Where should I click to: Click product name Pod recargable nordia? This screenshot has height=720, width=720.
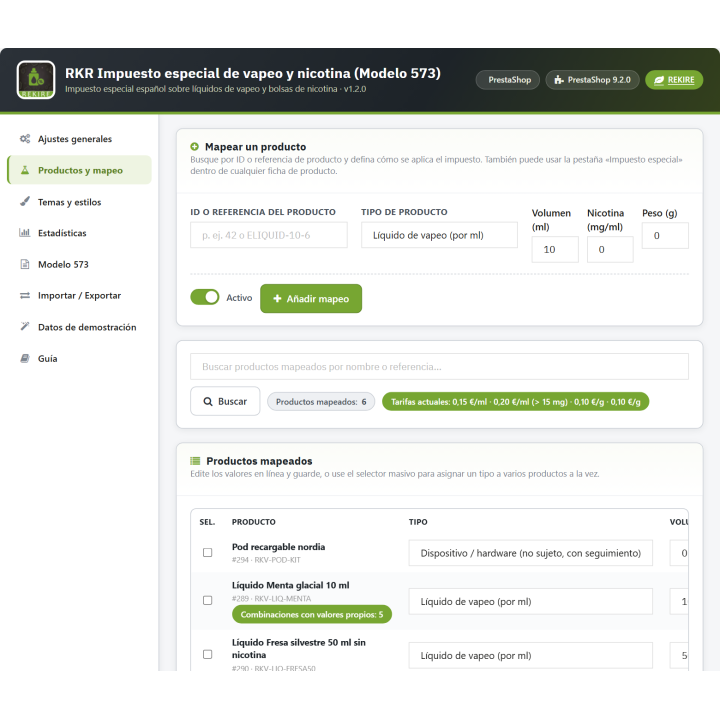pos(278,547)
